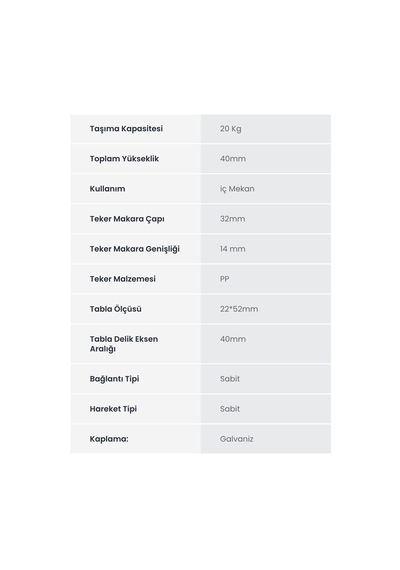Click the Kullanım label

[x=107, y=189]
